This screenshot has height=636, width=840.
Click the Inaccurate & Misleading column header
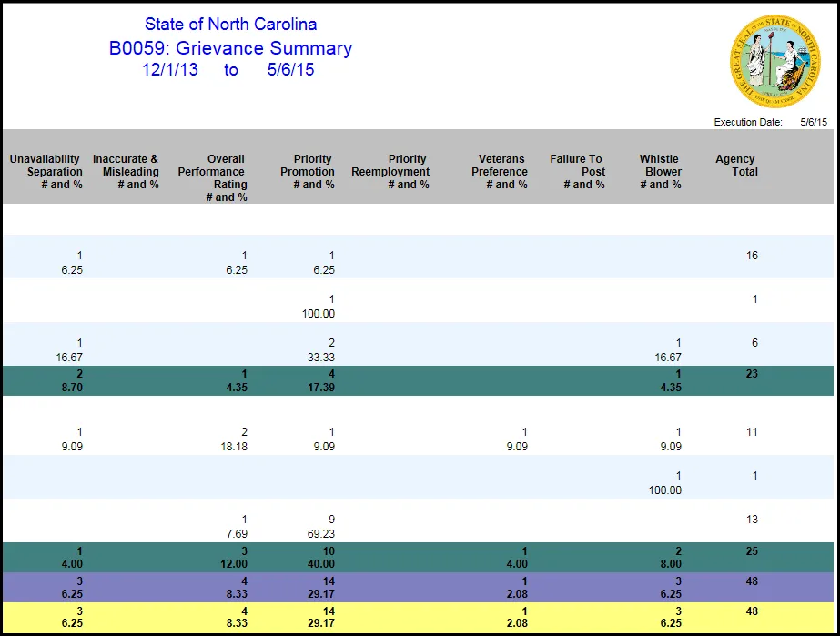126,172
